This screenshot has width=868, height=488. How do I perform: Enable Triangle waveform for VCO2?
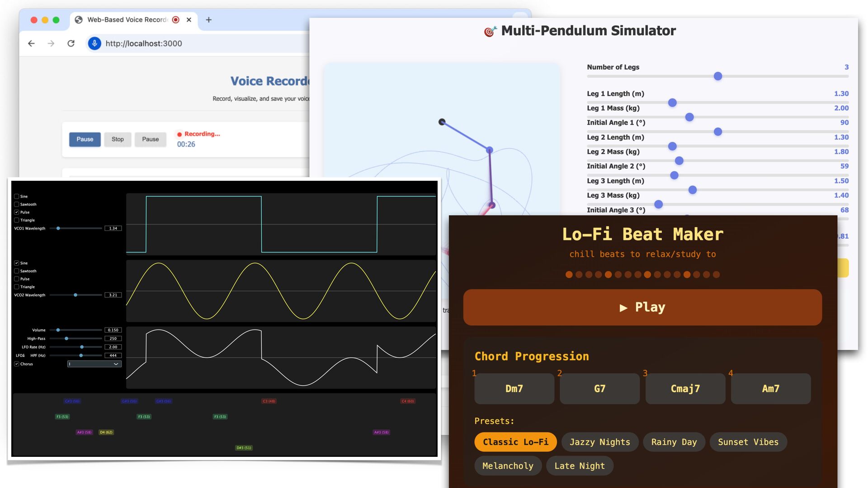[17, 287]
